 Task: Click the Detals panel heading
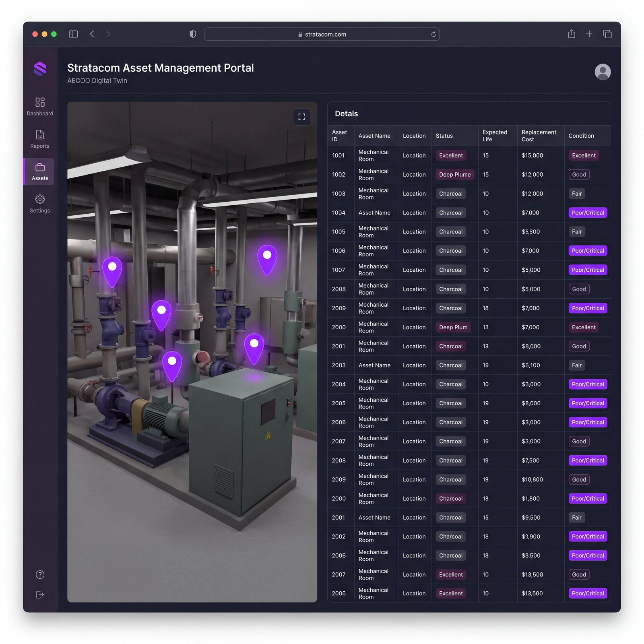pyautogui.click(x=346, y=114)
